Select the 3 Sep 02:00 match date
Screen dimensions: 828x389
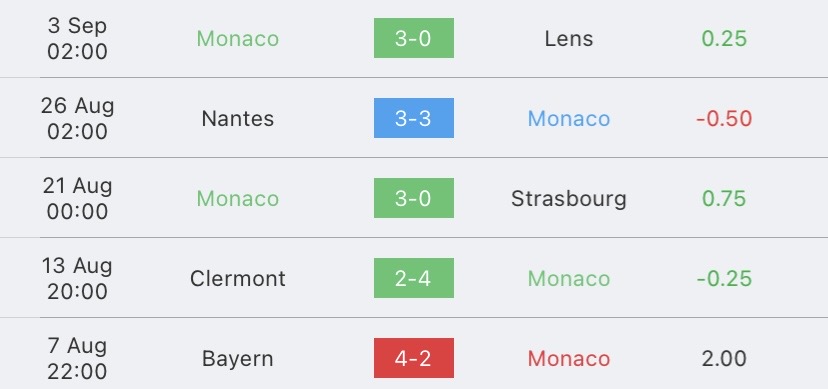coord(77,39)
